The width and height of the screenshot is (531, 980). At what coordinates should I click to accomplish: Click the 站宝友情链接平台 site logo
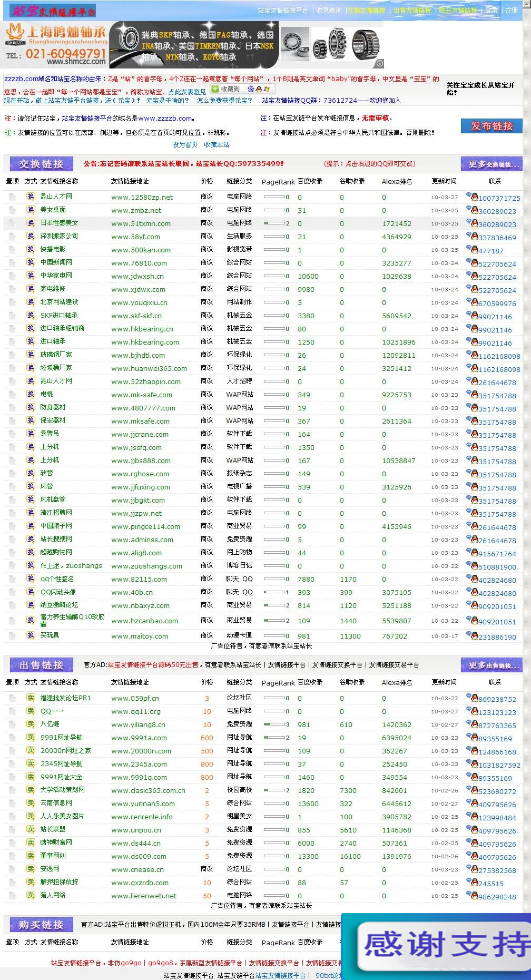coord(53,11)
